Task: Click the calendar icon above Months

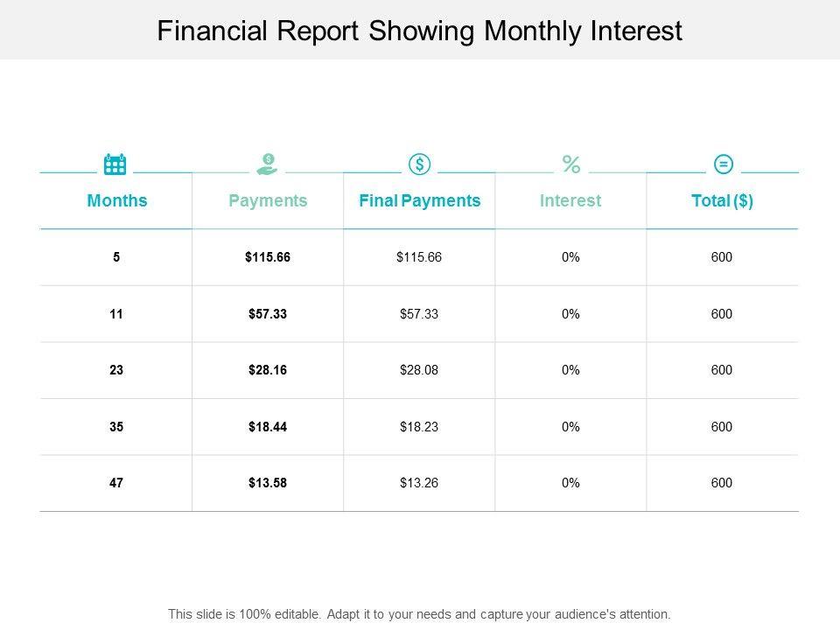Action: tap(115, 164)
